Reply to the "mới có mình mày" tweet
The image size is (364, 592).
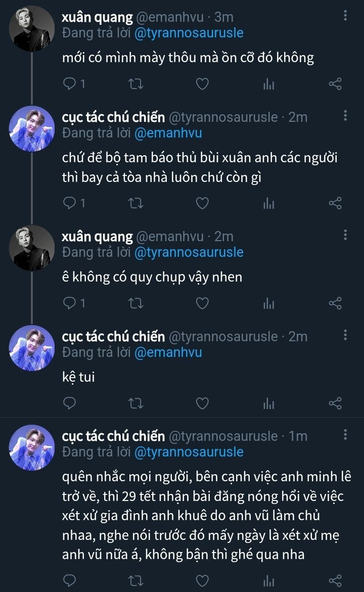69,84
